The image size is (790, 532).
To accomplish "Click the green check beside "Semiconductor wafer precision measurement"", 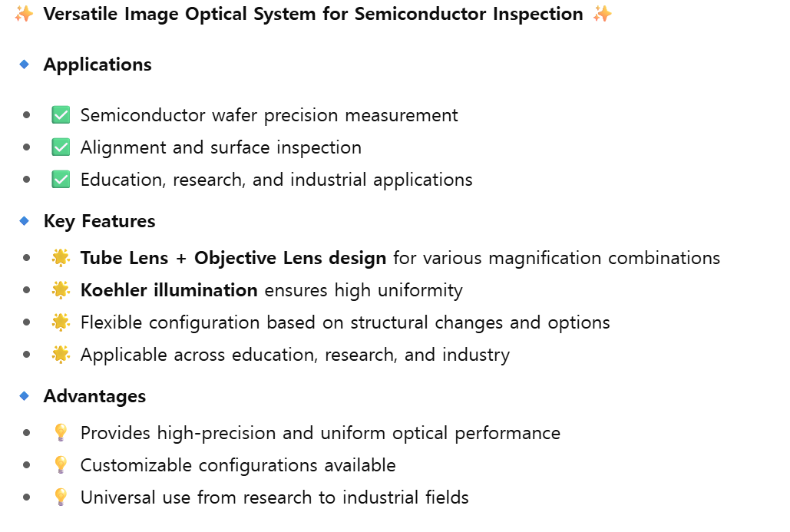I will tap(61, 115).
